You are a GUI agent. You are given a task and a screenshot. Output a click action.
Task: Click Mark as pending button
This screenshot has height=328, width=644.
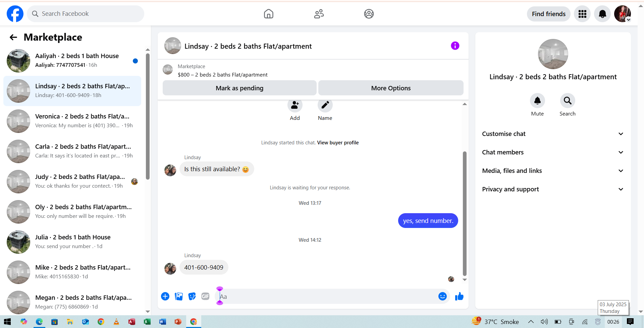(x=239, y=88)
